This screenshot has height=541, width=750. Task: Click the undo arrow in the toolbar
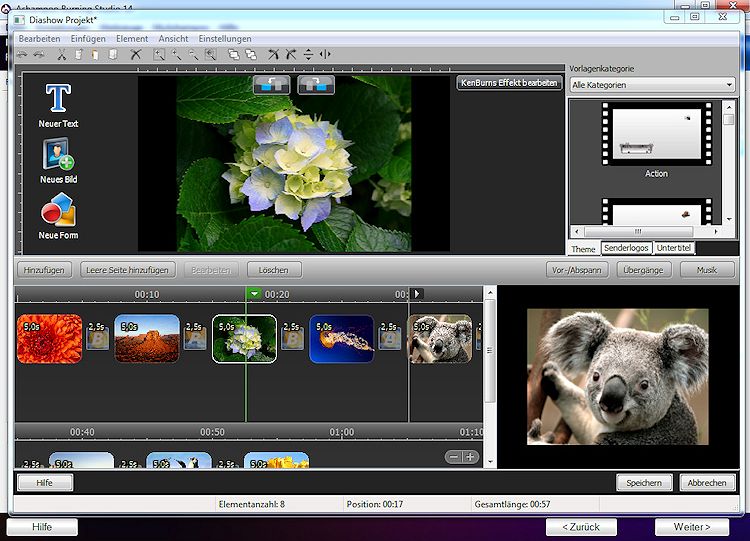pos(23,54)
